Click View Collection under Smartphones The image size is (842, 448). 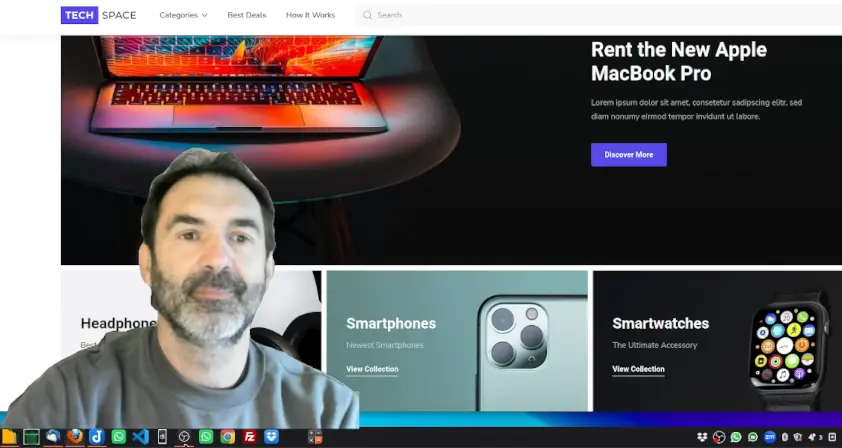pyautogui.click(x=372, y=369)
